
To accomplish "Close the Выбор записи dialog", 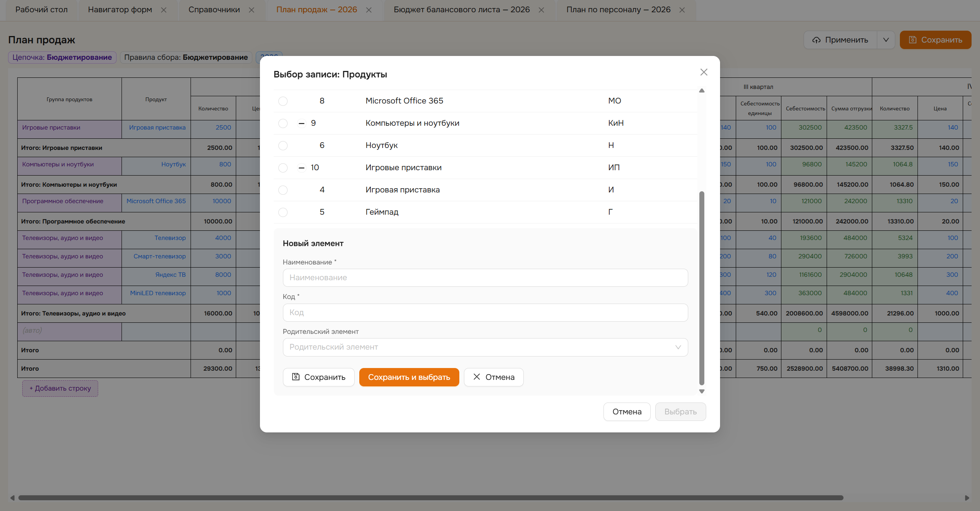I will 704,72.
